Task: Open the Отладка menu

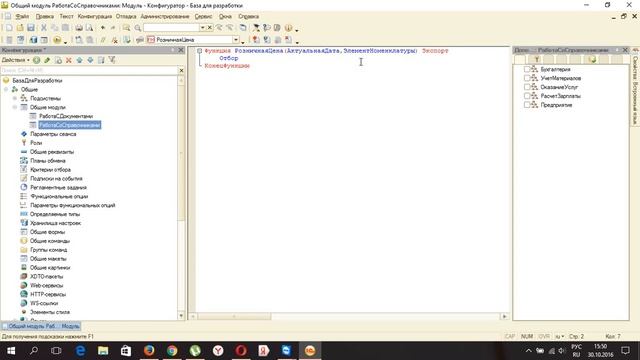Action: coord(126,16)
